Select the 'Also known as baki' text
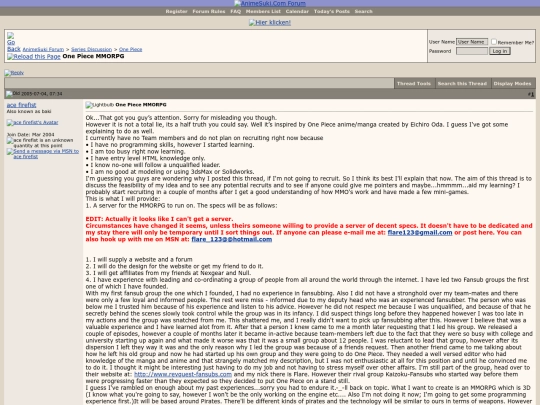 (29, 111)
